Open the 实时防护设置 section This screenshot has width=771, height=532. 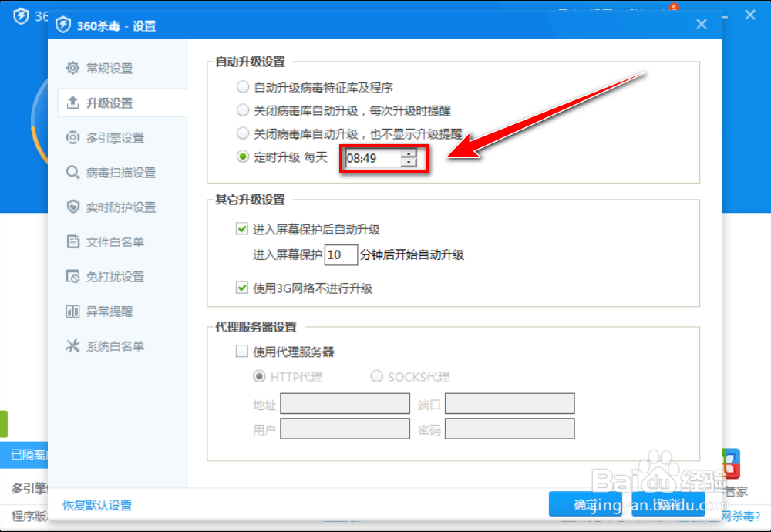[x=122, y=207]
